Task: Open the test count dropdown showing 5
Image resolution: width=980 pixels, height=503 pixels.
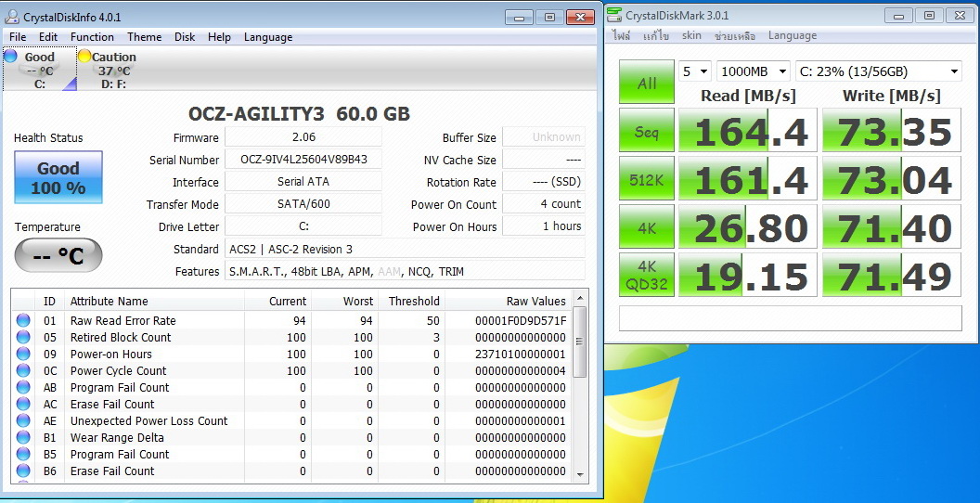Action: (x=695, y=71)
